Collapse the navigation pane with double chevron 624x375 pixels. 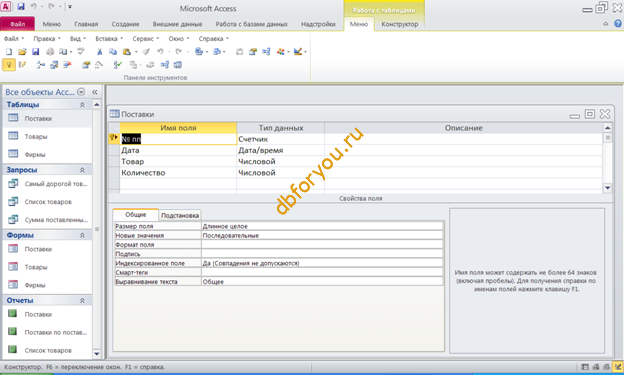point(95,92)
